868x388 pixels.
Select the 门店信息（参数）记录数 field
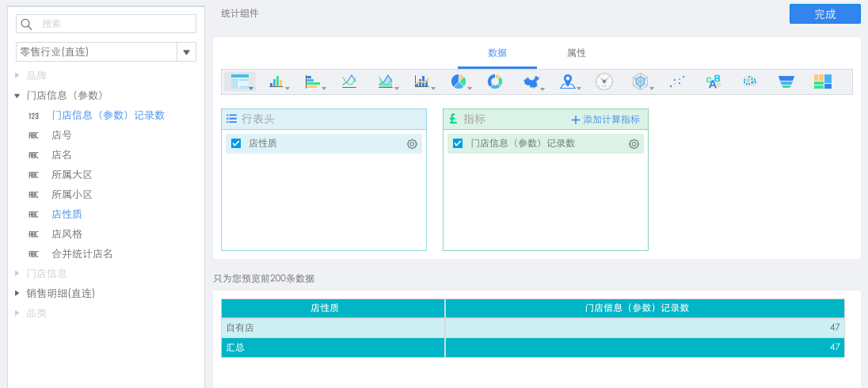tap(108, 115)
